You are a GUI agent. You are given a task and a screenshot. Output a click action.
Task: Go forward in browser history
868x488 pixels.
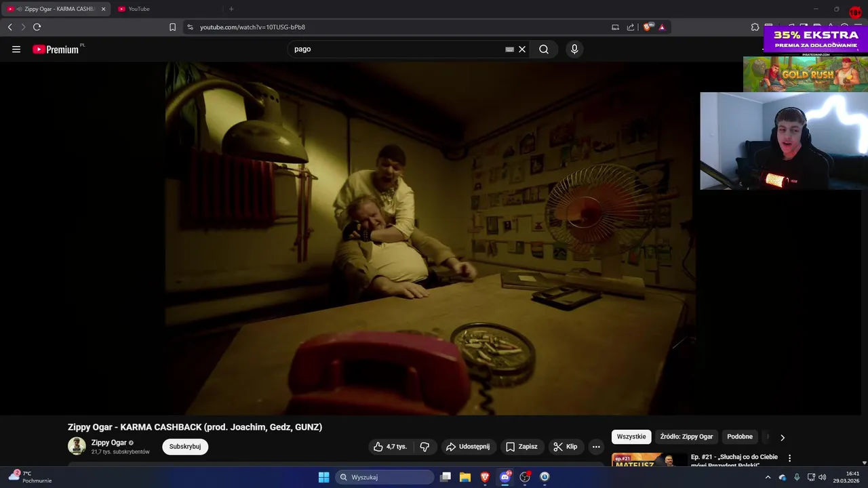(x=23, y=27)
